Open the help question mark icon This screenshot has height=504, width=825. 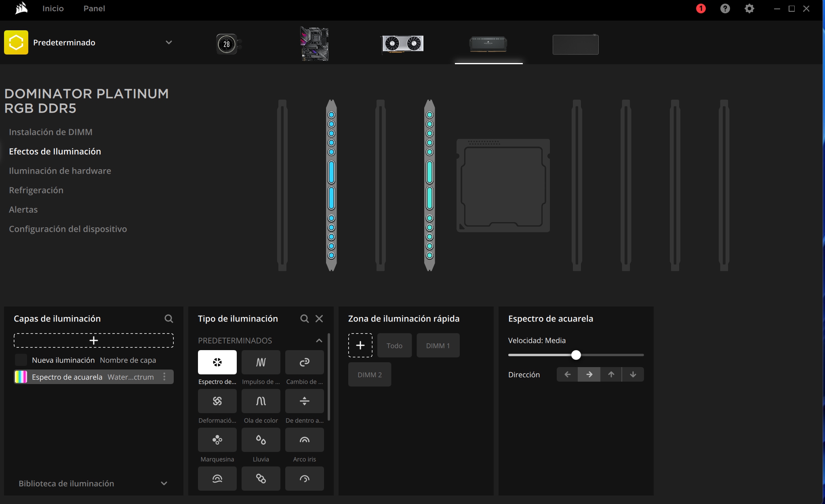(x=725, y=8)
